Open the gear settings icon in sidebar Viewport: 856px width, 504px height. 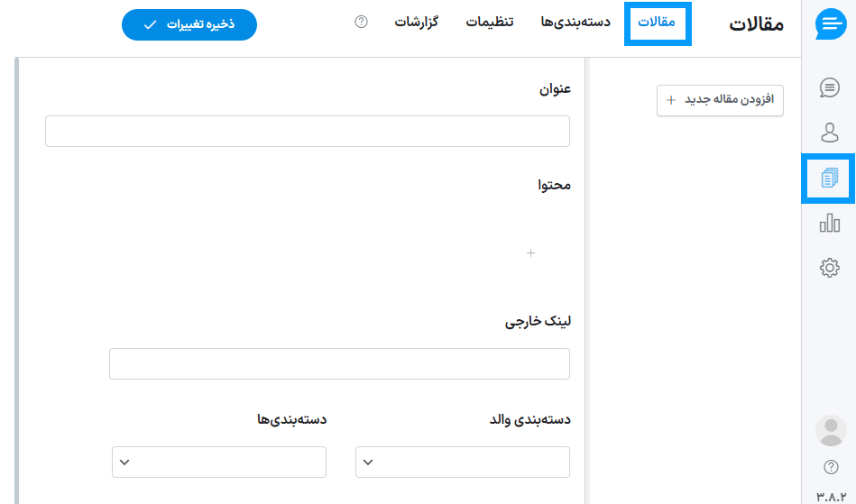829,268
